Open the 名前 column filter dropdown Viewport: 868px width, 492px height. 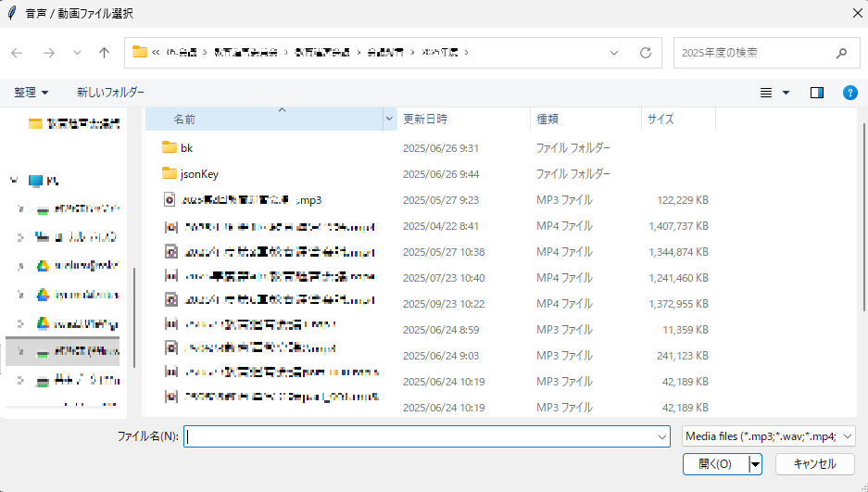coord(389,119)
